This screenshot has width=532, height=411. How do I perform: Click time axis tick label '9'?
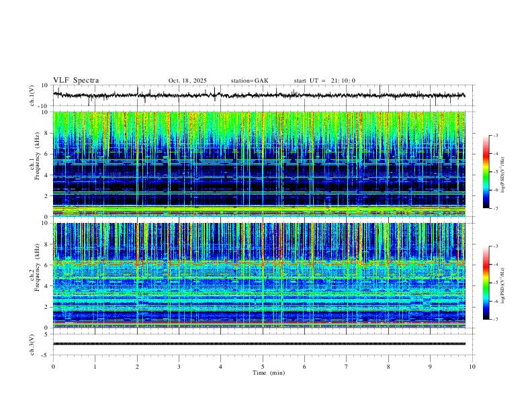point(430,367)
